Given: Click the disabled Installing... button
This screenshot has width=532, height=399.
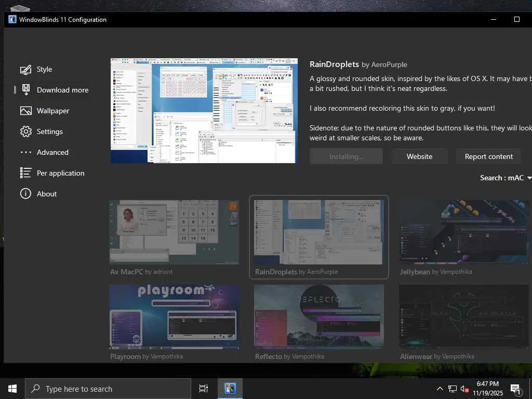Looking at the screenshot, I should pos(346,156).
